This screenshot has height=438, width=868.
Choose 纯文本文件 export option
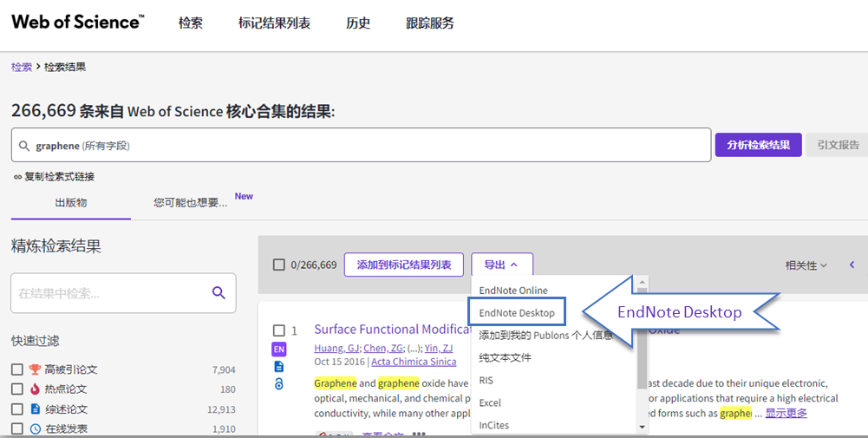coord(505,357)
